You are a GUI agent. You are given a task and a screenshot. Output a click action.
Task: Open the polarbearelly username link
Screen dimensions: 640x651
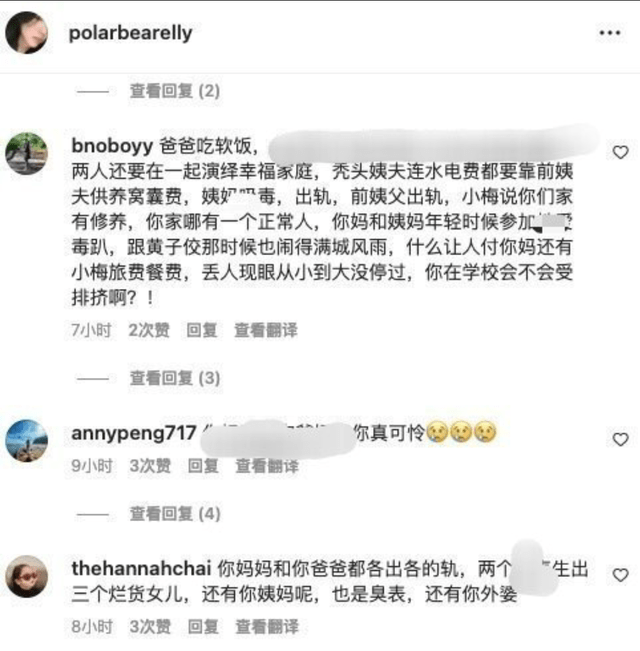pos(130,33)
